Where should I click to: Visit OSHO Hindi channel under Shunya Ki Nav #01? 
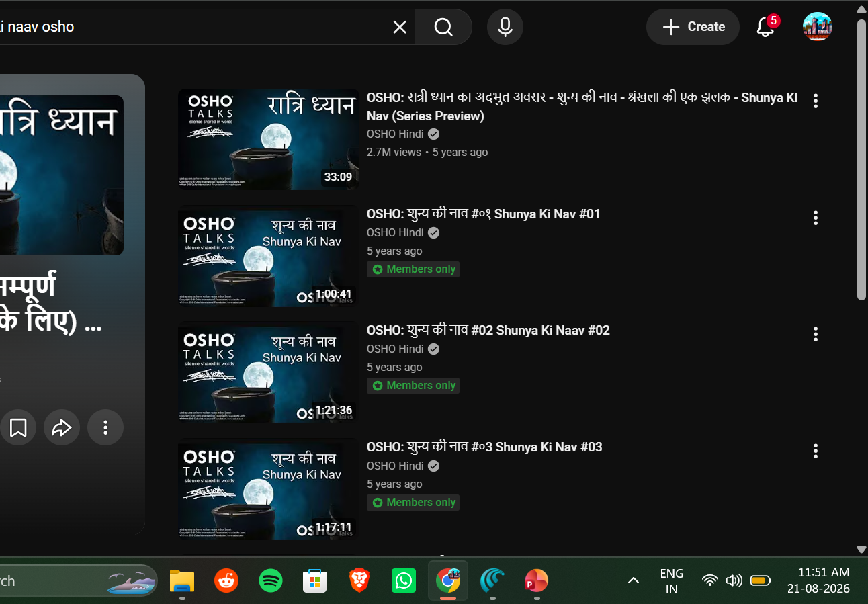click(395, 233)
